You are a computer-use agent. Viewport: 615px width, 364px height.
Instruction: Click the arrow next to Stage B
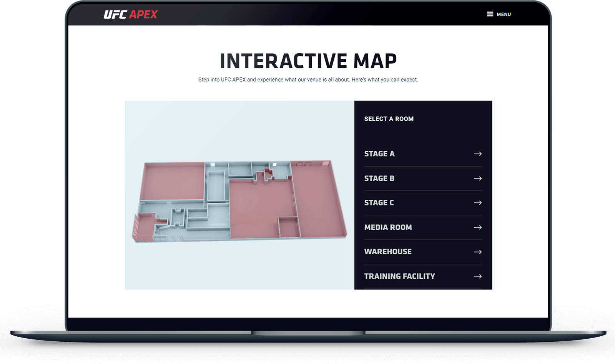(x=478, y=179)
